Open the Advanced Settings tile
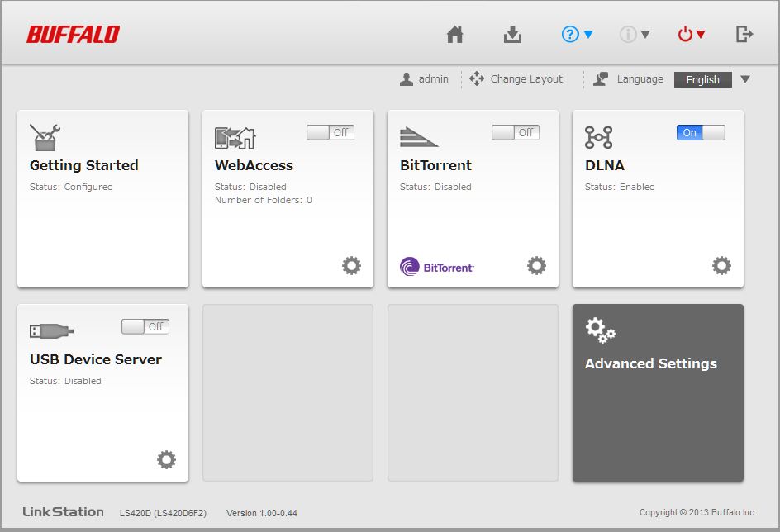Screen dimensions: 780x532 658,392
